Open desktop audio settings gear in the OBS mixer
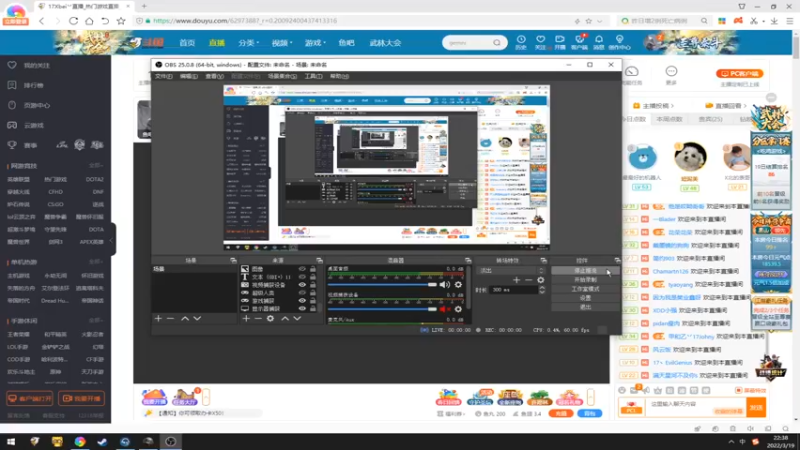This screenshot has width=800, height=450. [x=458, y=285]
